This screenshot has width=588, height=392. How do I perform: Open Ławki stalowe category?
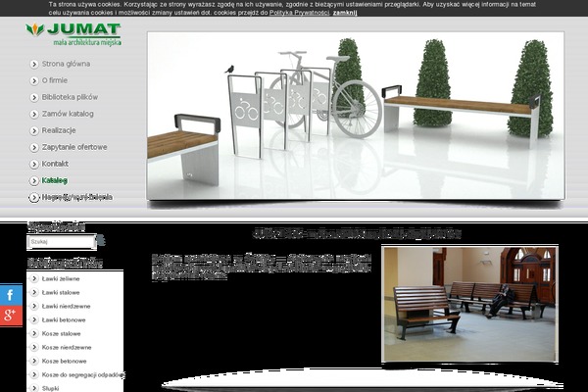pyautogui.click(x=61, y=293)
